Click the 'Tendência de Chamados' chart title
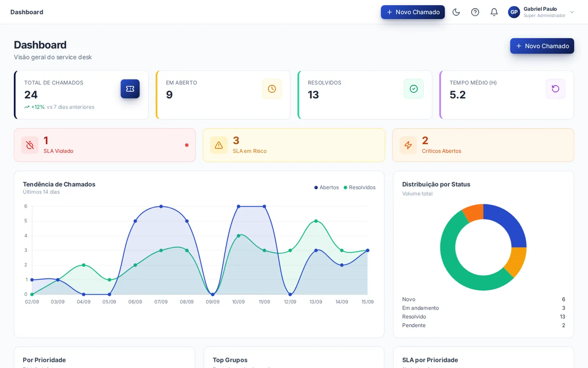This screenshot has width=588, height=368. pyautogui.click(x=59, y=184)
